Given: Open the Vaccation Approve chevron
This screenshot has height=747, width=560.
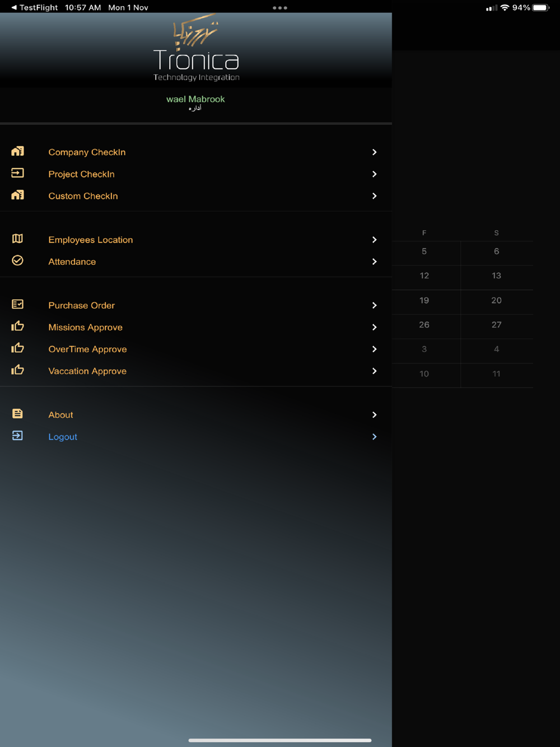Looking at the screenshot, I should (375, 371).
